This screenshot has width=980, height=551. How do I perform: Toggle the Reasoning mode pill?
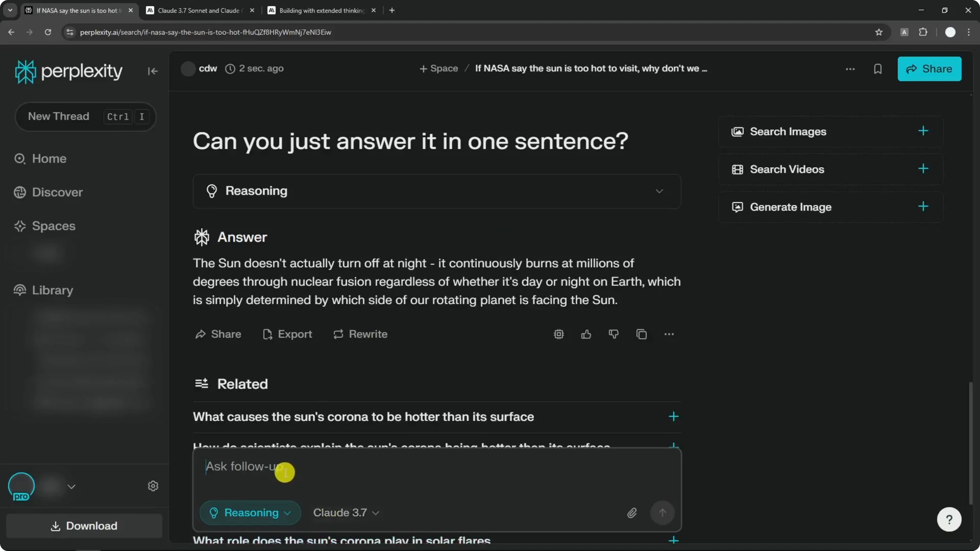pos(250,513)
